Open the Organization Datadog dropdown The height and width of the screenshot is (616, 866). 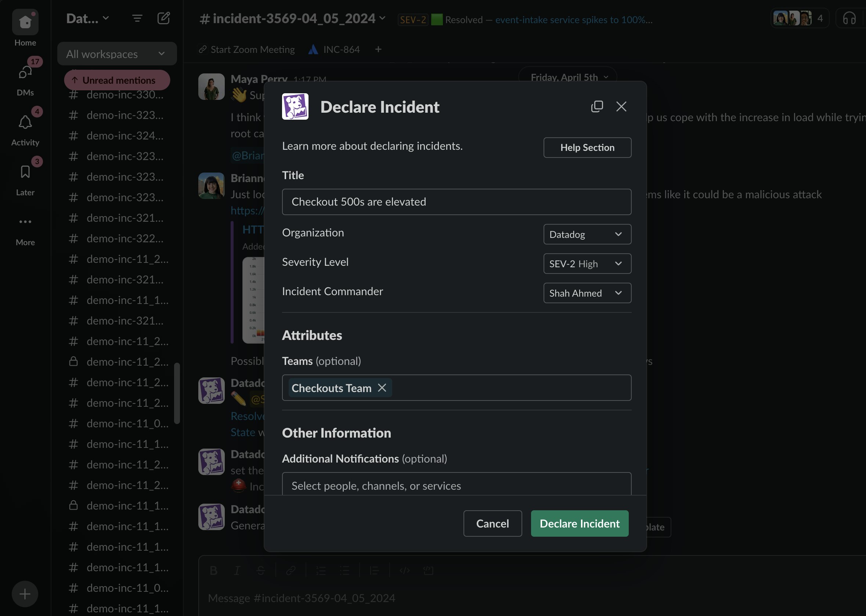(x=587, y=235)
